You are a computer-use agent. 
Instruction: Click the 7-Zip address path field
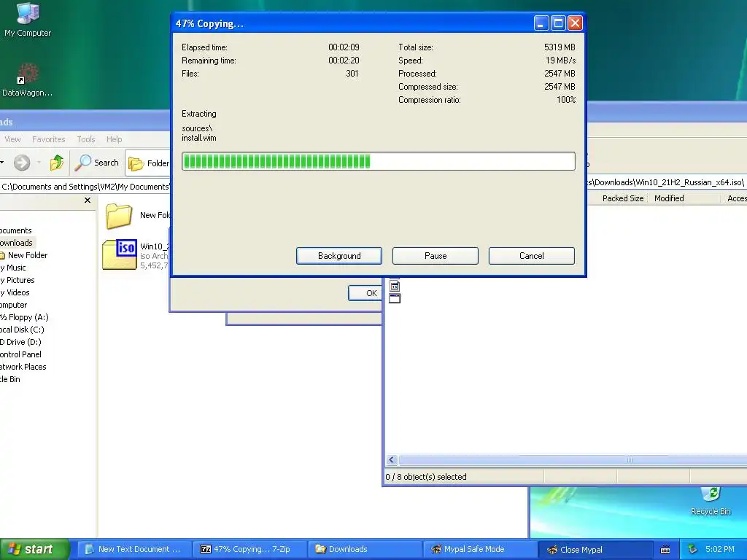666,182
